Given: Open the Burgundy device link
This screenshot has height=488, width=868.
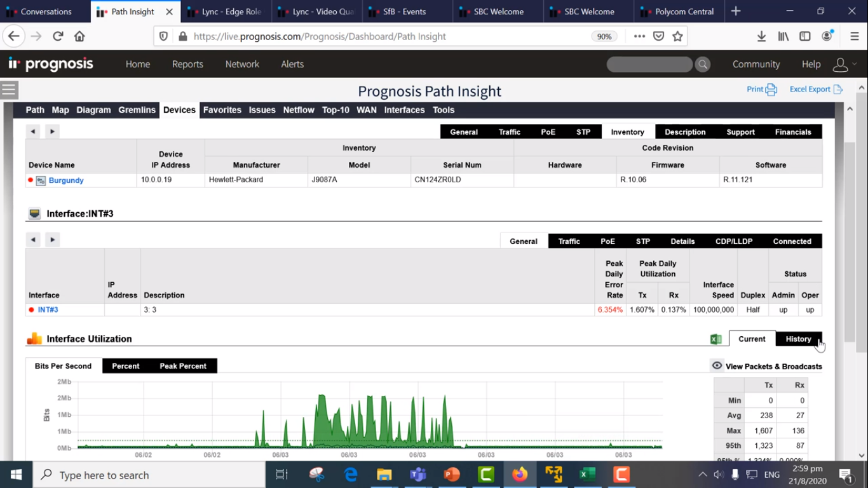Looking at the screenshot, I should pyautogui.click(x=66, y=180).
